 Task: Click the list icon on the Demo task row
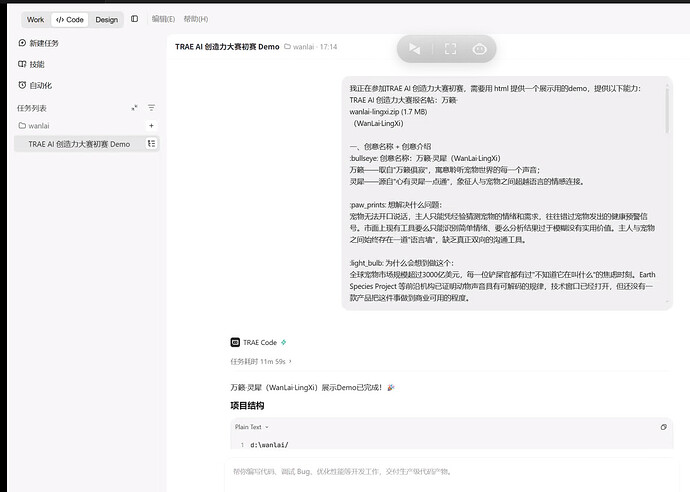[151, 143]
